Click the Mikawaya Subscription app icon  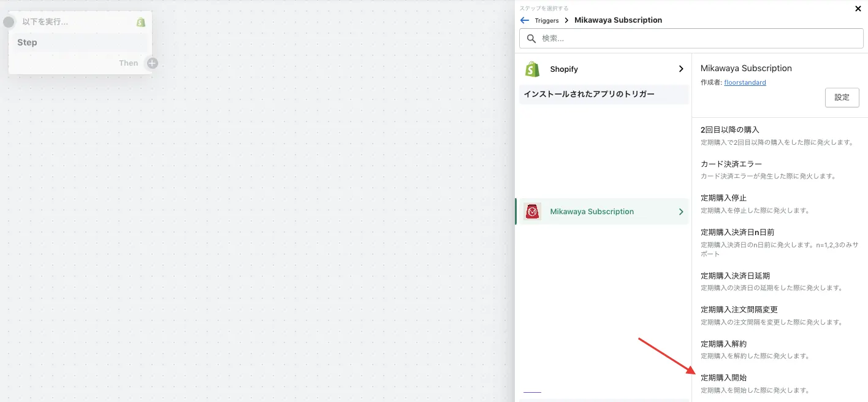tap(533, 211)
